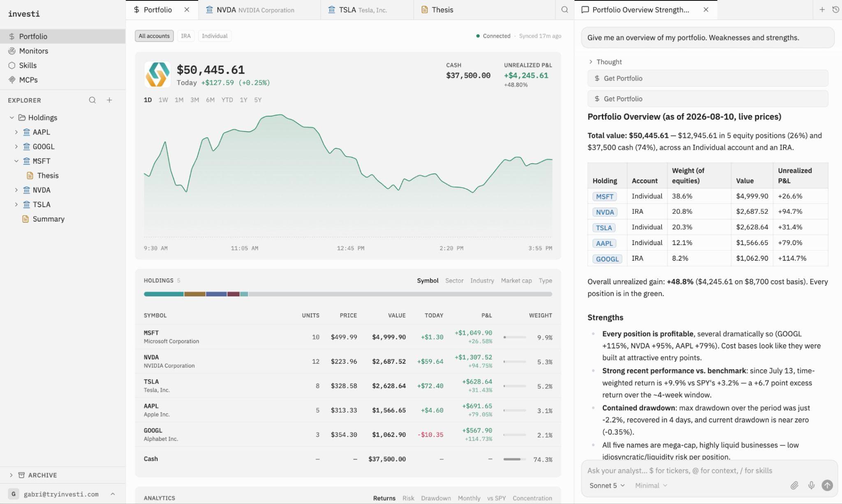Open chat history clock icon
Image resolution: width=842 pixels, height=504 pixels.
click(835, 9)
